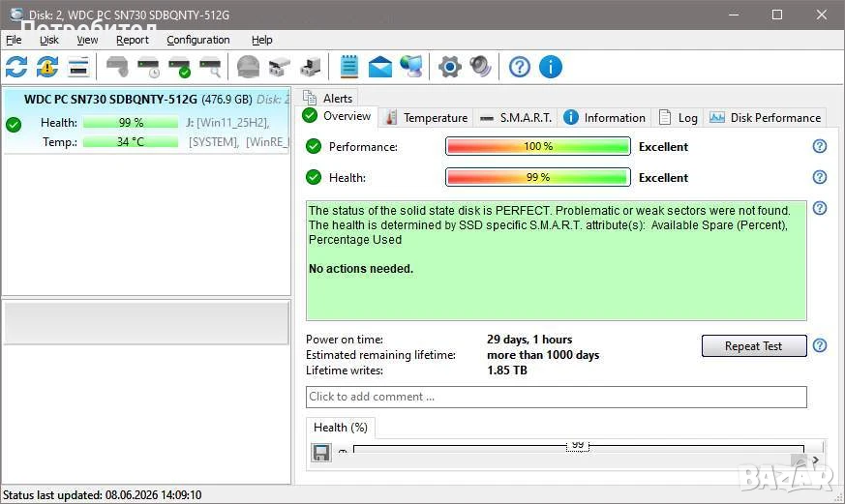
Task: Click the 'Status last updated' status bar text
Action: click(x=102, y=495)
